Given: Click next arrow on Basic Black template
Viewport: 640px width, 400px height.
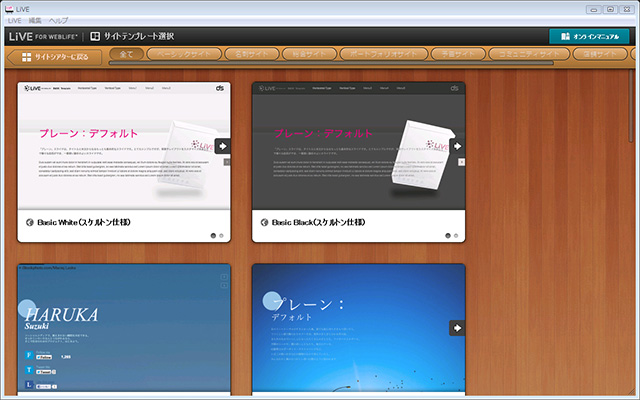Looking at the screenshot, I should [x=457, y=146].
